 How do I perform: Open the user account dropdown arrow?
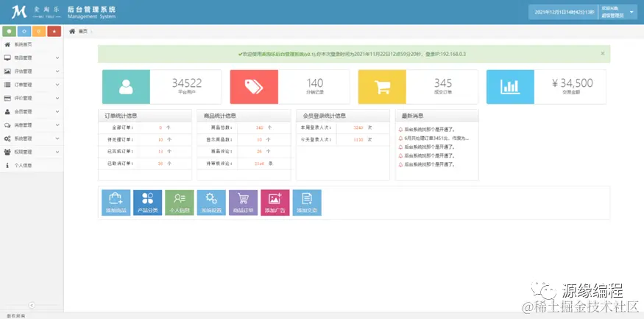631,12
